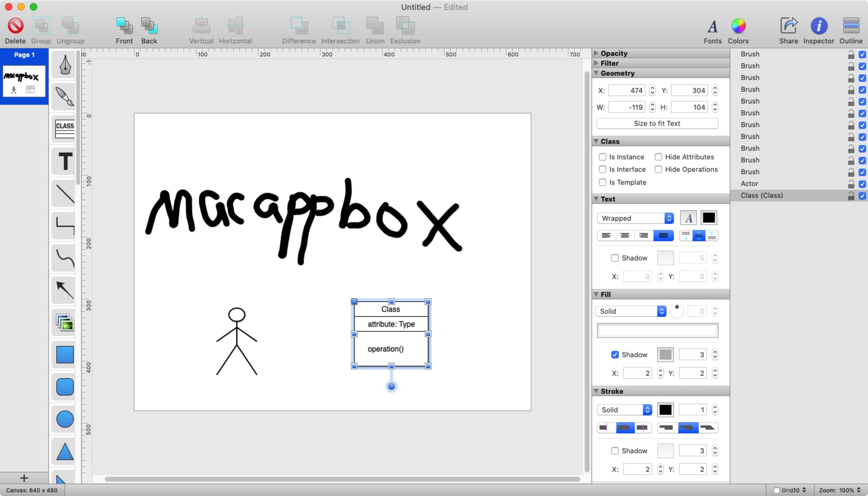
Task: Toggle visibility of Actor layer
Action: click(x=862, y=184)
